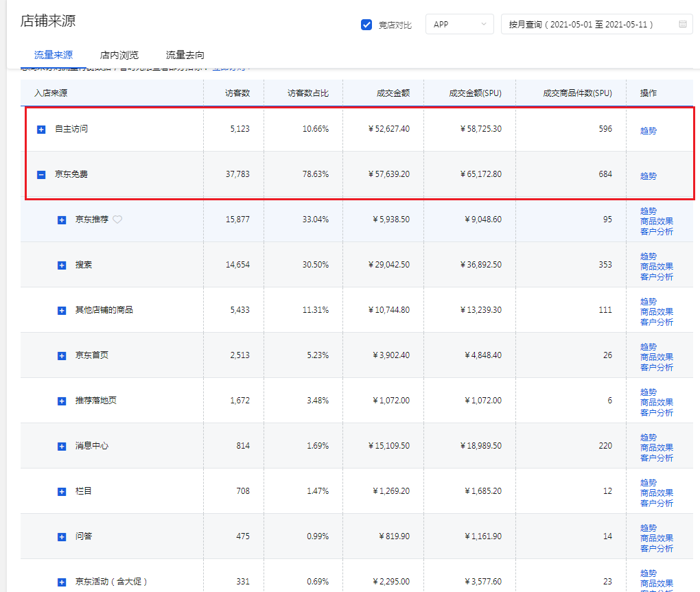Open the APP platform dropdown
The image size is (700, 592).
click(x=459, y=25)
